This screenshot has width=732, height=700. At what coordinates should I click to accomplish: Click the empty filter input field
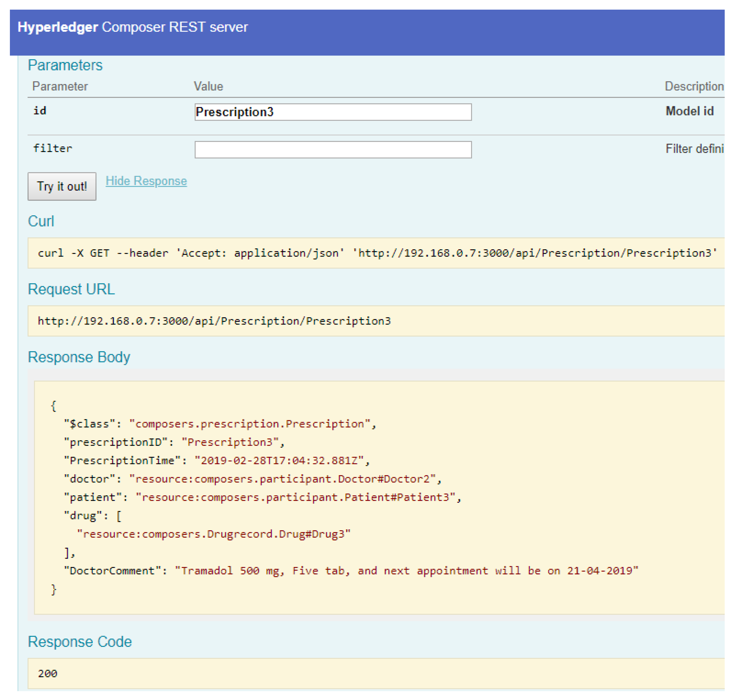click(333, 150)
